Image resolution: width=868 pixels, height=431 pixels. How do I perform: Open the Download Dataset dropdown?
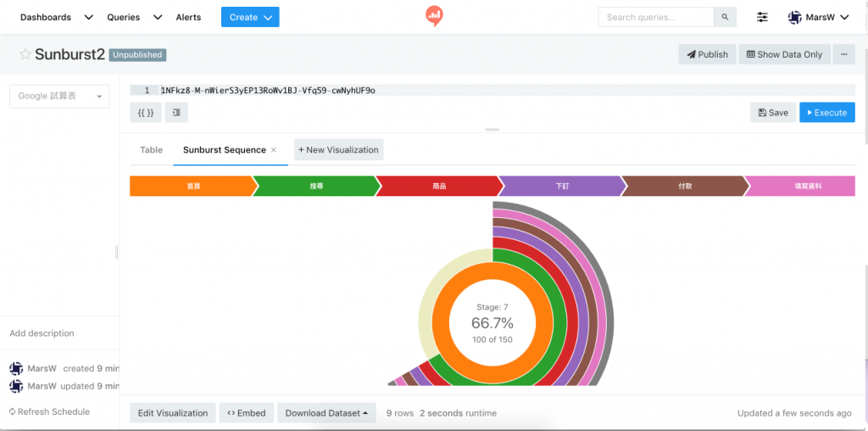(x=326, y=412)
